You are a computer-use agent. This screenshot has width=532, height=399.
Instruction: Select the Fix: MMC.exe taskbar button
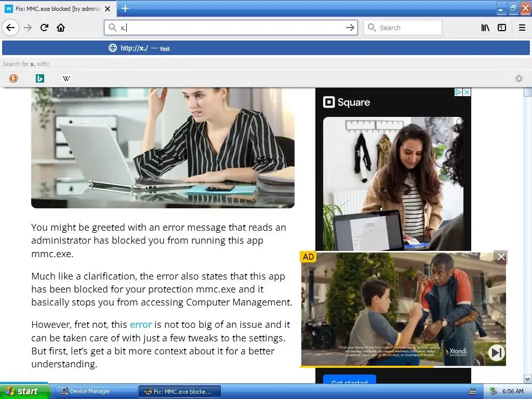coord(180,392)
